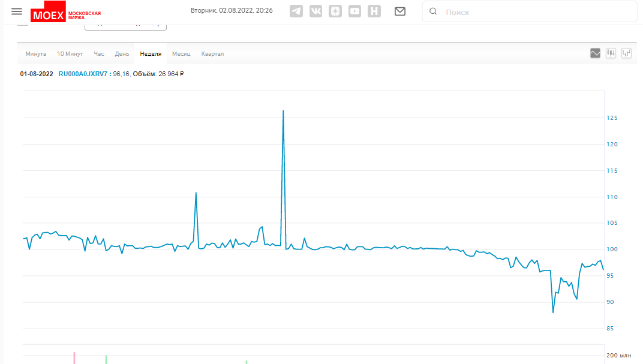
Task: Click the "120" price axis label
Action: click(612, 144)
